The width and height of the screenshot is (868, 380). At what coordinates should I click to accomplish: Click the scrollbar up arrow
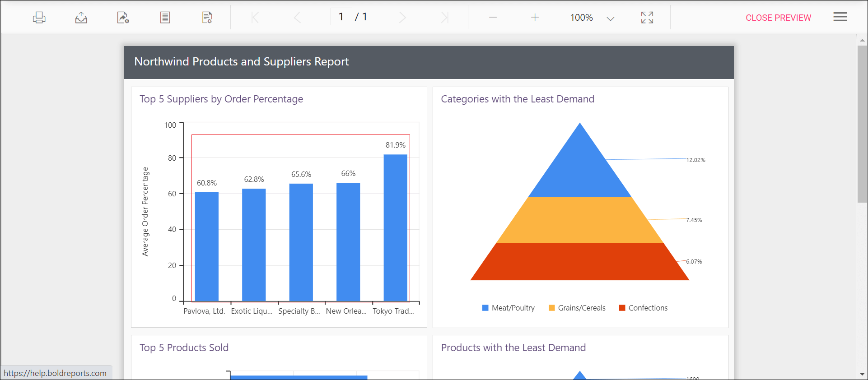click(x=862, y=40)
